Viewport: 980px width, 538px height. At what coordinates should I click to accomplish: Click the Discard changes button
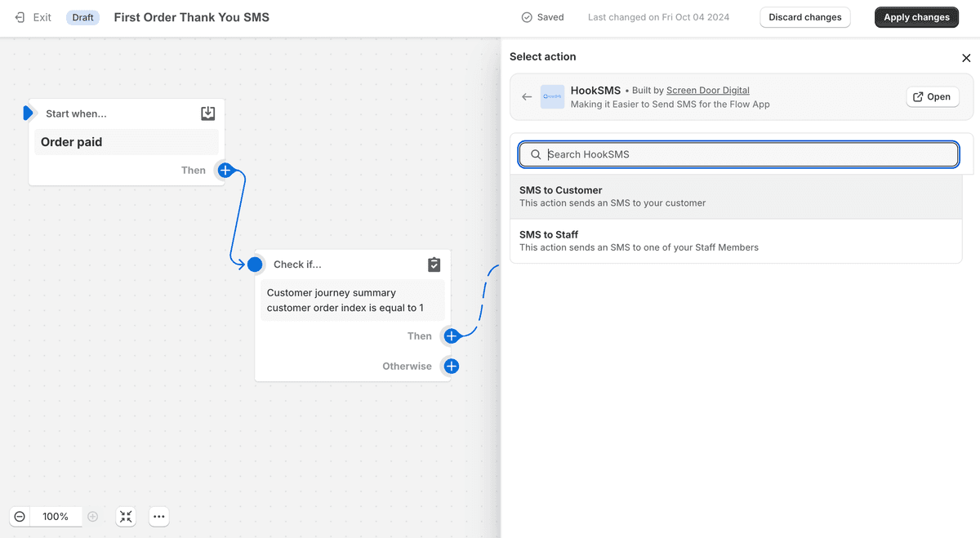point(804,17)
